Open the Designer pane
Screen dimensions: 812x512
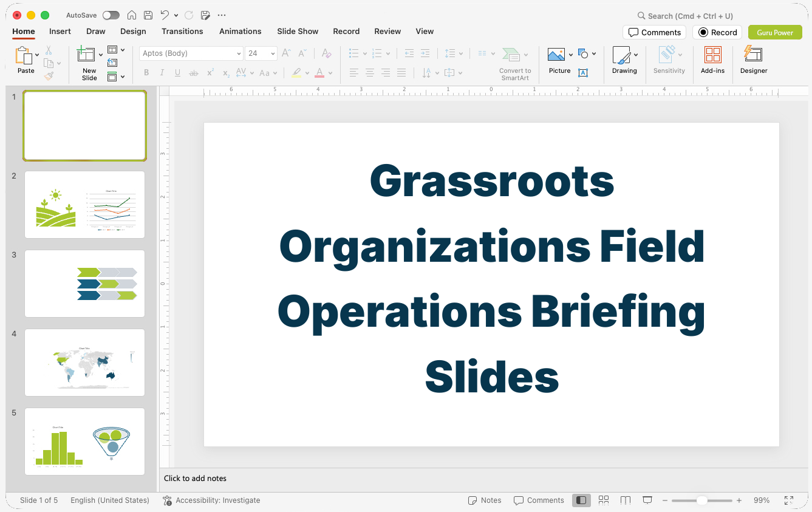pos(754,60)
